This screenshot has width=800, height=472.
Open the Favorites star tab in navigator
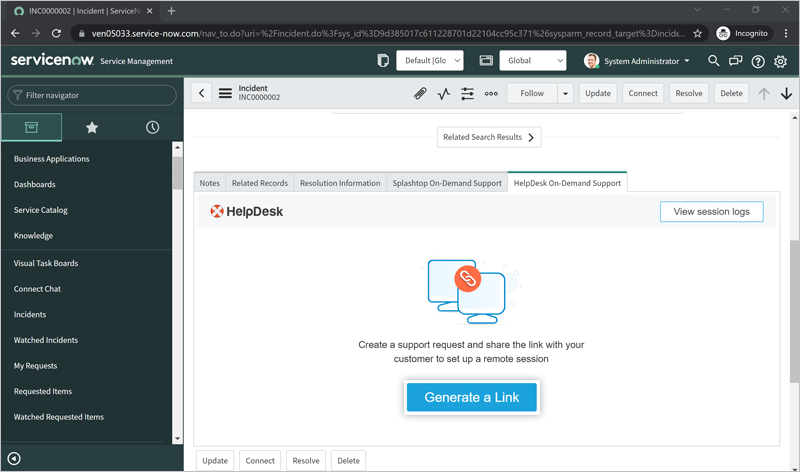92,128
